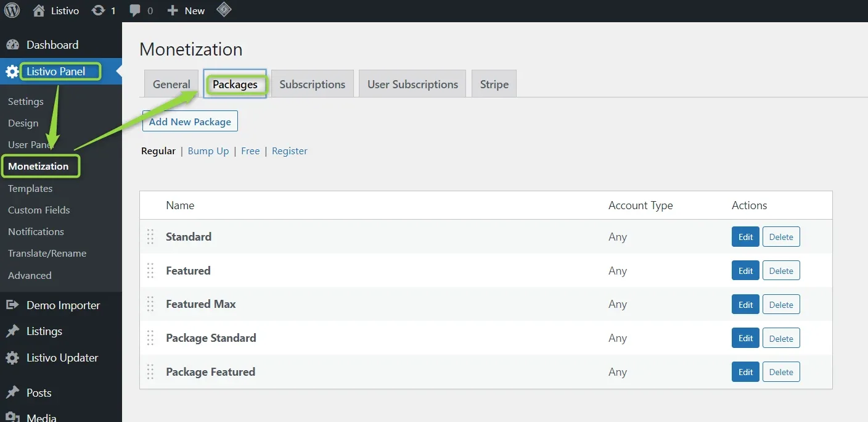Show Free packages

tap(250, 151)
